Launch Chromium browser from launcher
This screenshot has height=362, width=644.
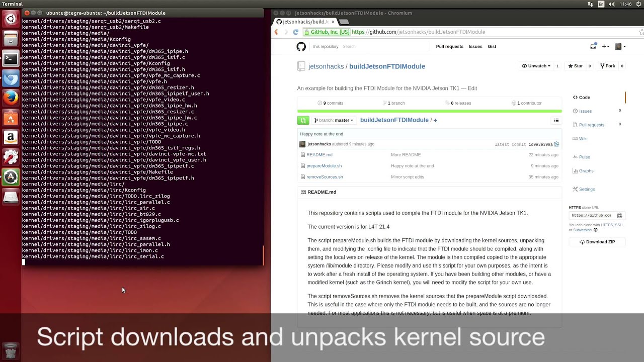[11, 78]
